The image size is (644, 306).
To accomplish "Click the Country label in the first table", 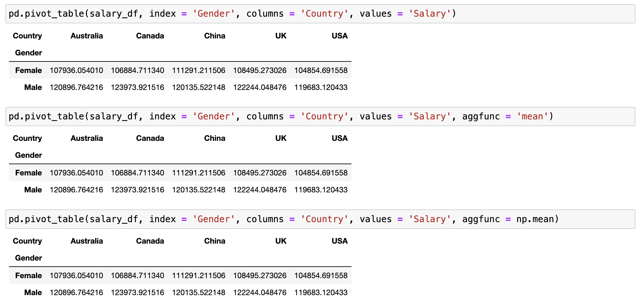I will tap(27, 36).
